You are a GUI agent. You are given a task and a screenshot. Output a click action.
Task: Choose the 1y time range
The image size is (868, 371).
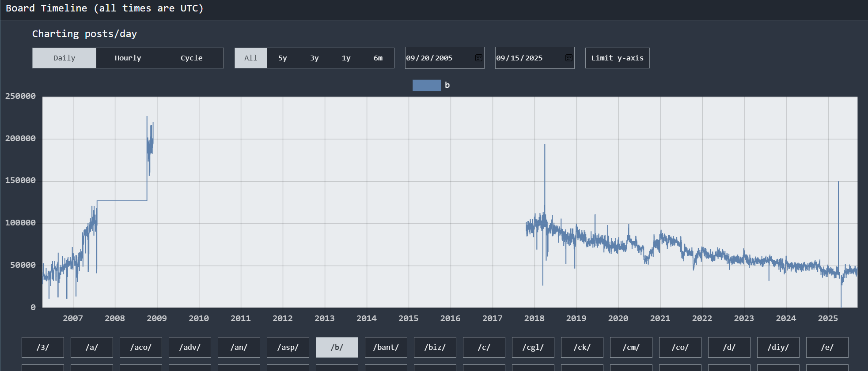pyautogui.click(x=346, y=58)
